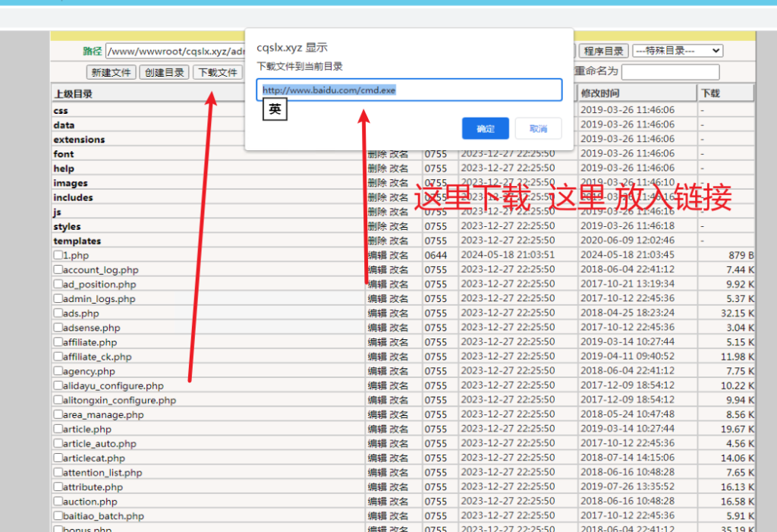The width and height of the screenshot is (777, 532).
Task: Click the 程序目录 button
Action: click(604, 51)
